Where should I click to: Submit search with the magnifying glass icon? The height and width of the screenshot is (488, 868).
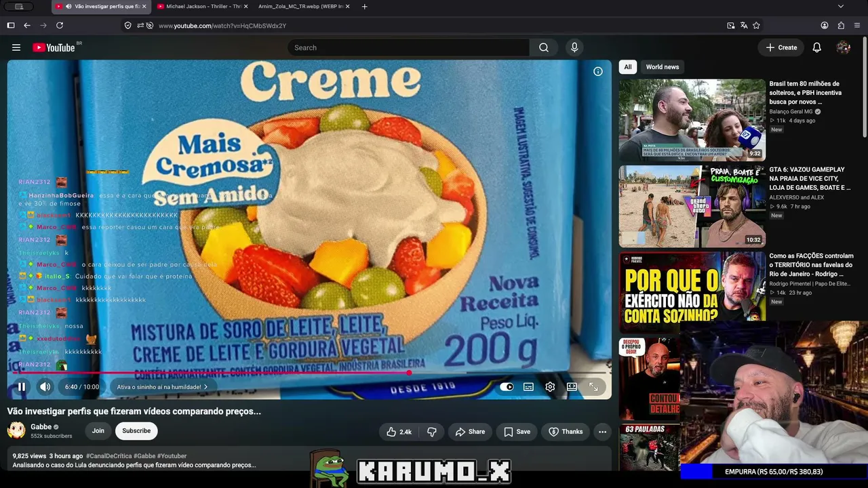click(544, 47)
